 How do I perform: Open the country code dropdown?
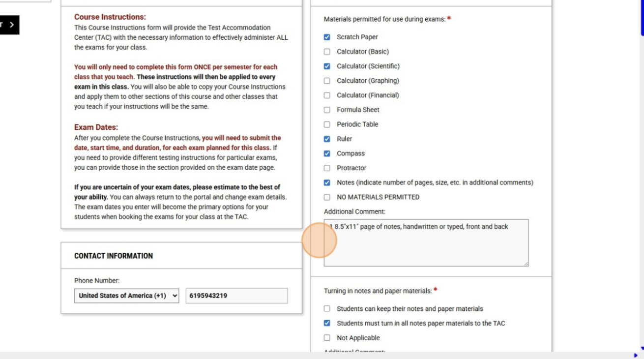coord(126,296)
